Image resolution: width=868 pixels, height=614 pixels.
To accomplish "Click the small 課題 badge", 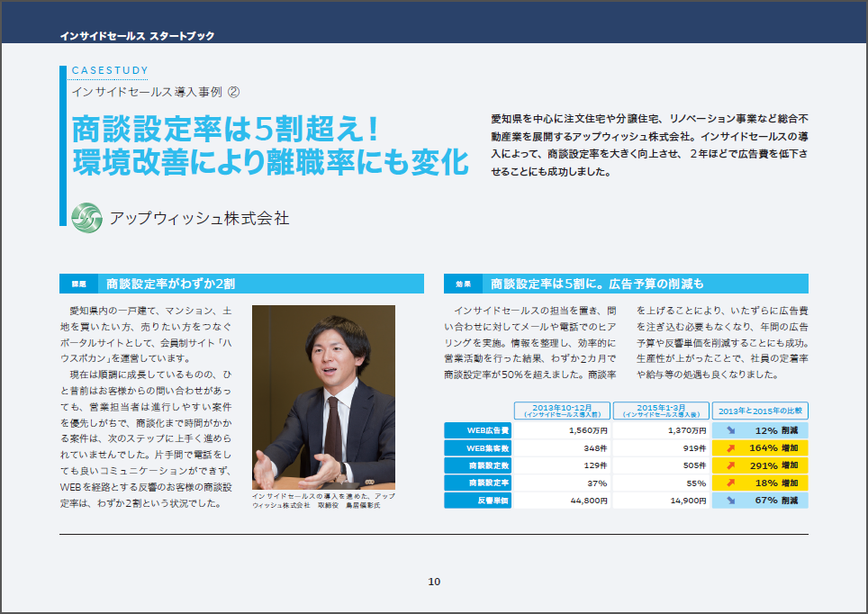I will click(x=78, y=284).
